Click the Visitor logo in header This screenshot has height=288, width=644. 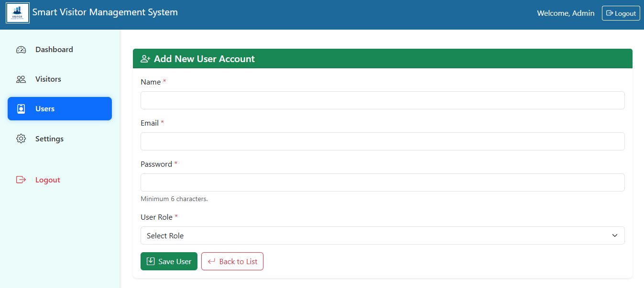point(18,13)
